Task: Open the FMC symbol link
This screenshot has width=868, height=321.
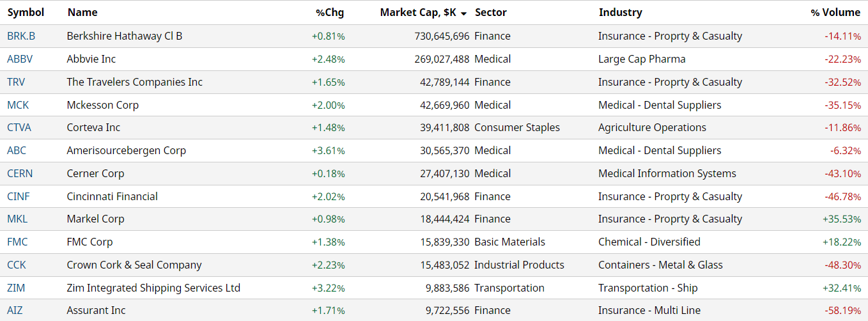Action: [x=17, y=242]
